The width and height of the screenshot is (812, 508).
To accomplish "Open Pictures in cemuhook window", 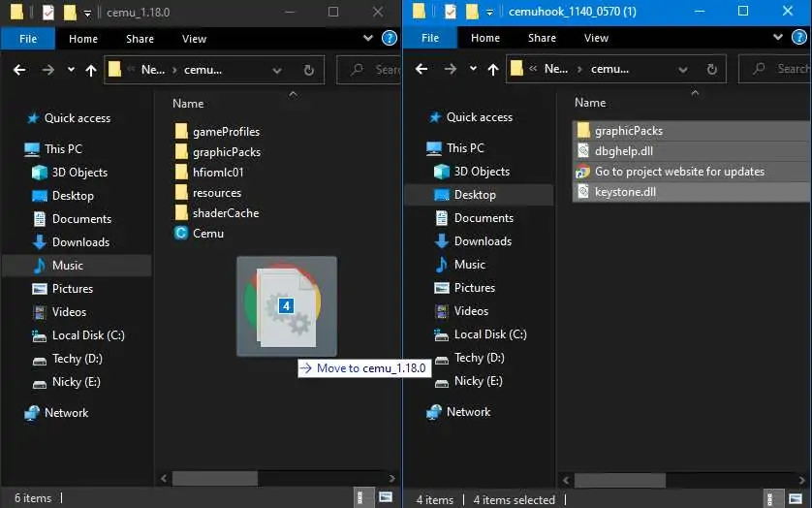I will click(464, 288).
